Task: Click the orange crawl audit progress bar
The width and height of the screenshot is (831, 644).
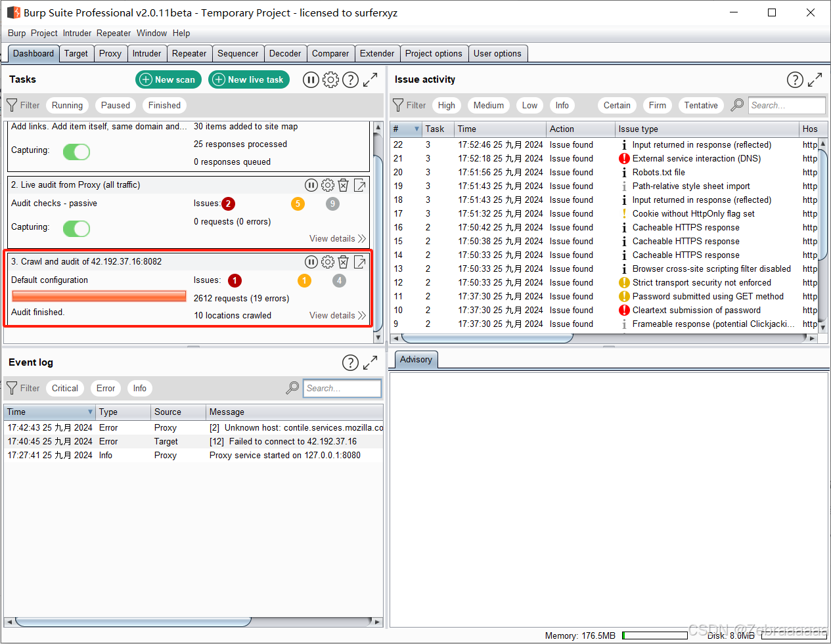Action: [99, 297]
